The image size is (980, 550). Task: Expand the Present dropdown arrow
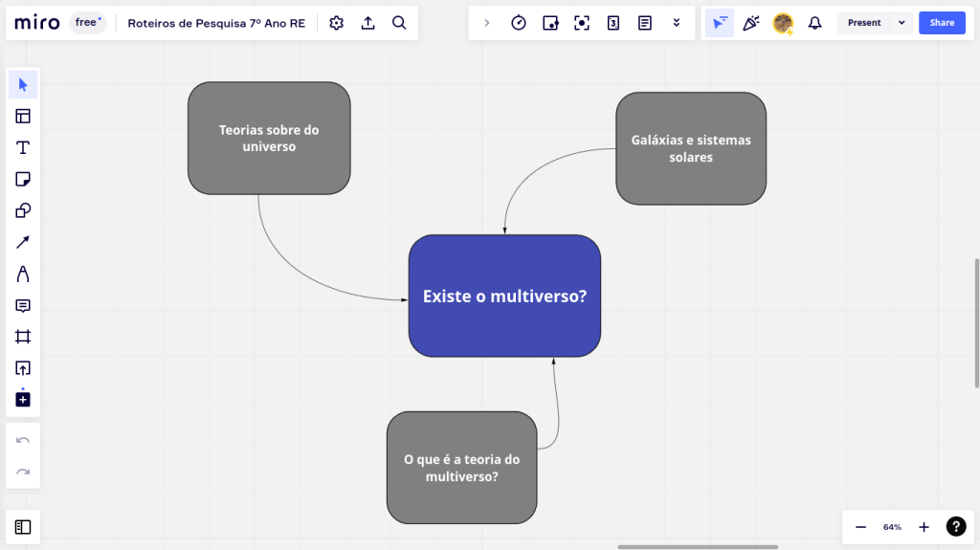tap(902, 23)
